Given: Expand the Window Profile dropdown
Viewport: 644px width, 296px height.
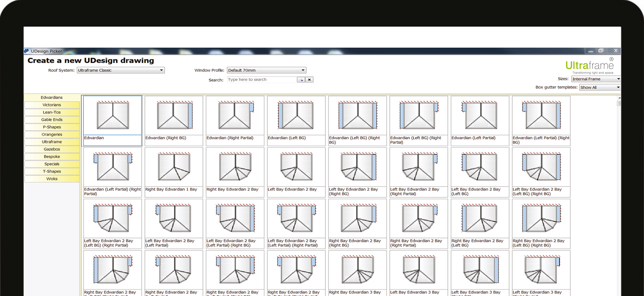Looking at the screenshot, I should pos(267,70).
